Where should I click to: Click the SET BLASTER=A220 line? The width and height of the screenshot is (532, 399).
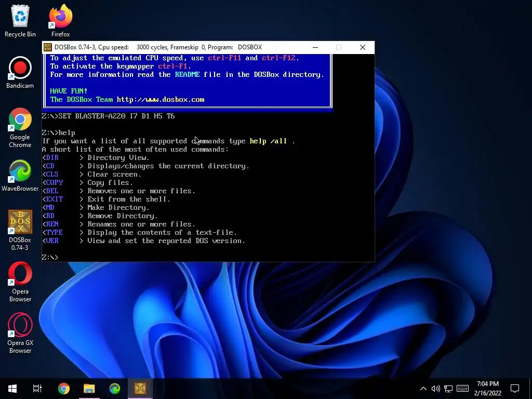coord(108,116)
